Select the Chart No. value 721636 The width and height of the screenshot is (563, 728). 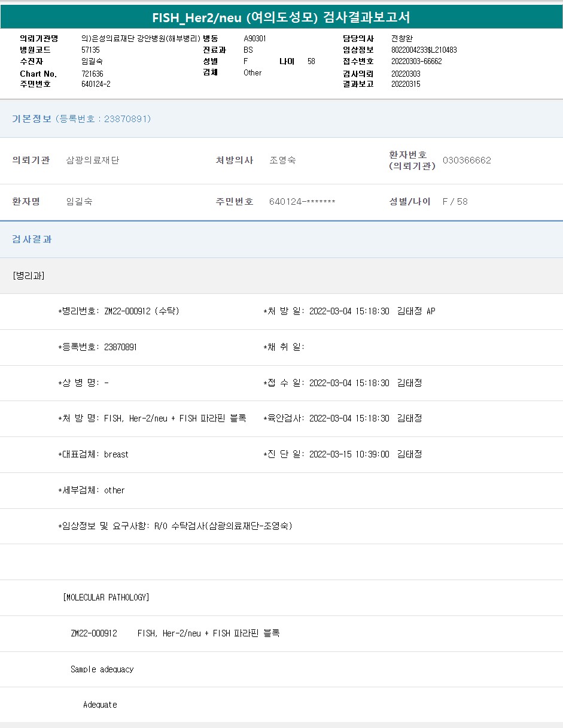[x=92, y=73]
